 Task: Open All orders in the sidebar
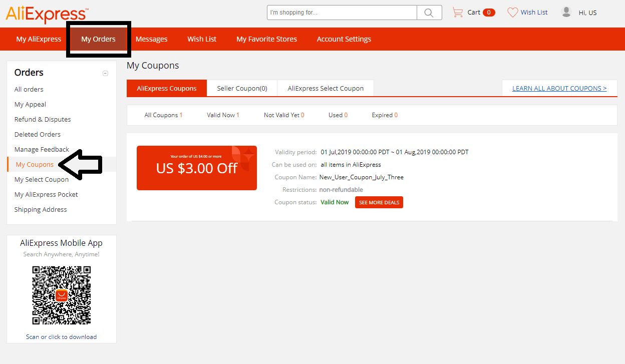pyautogui.click(x=29, y=89)
